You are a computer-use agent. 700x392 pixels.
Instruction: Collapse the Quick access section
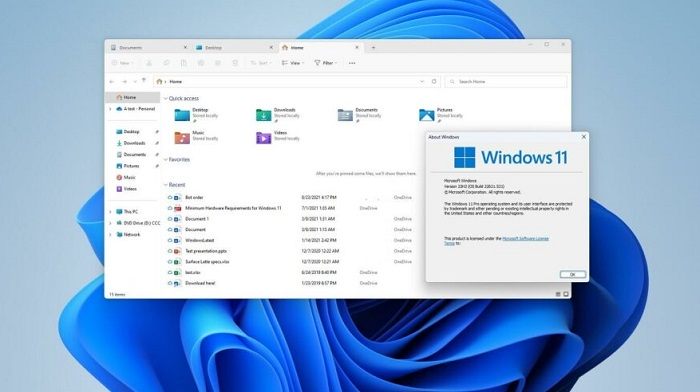(166, 99)
